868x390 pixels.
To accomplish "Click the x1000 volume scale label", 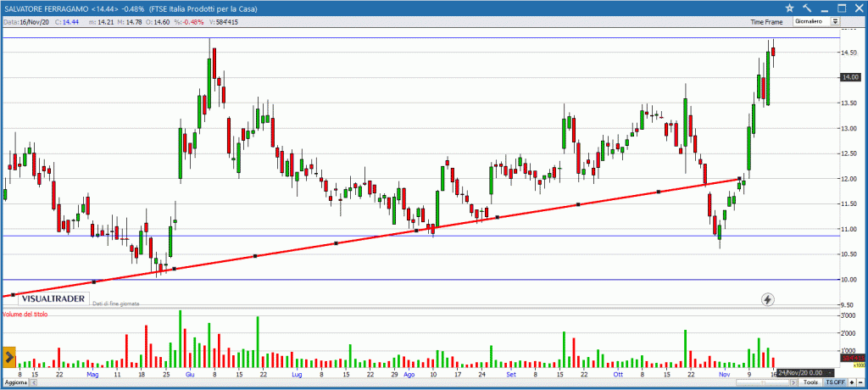I will coord(860,365).
